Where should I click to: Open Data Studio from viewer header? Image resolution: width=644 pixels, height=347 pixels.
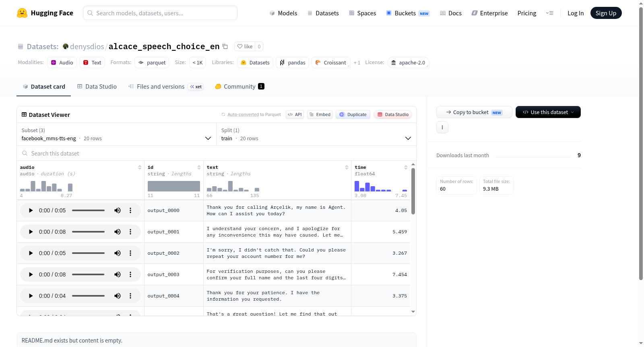click(x=393, y=114)
